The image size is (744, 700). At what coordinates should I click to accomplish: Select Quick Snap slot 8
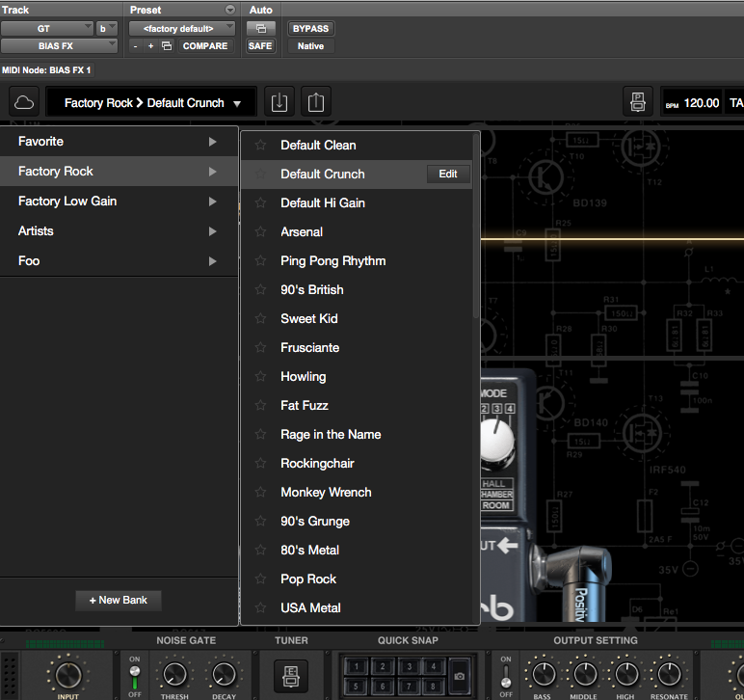click(434, 687)
